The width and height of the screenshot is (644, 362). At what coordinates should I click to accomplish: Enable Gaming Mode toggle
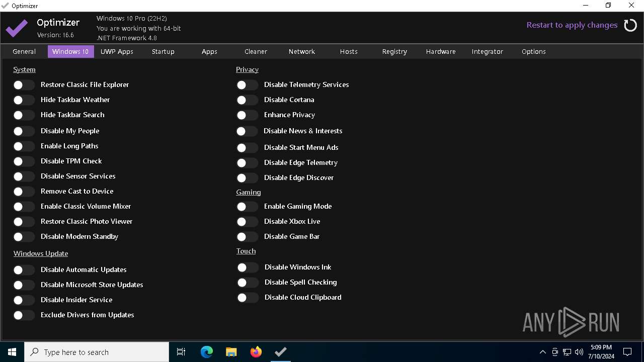tap(247, 207)
